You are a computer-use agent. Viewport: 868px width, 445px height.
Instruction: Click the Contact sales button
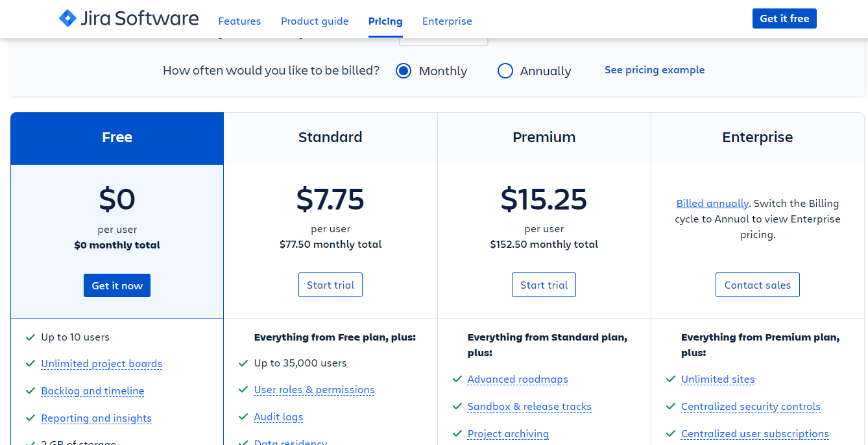[757, 285]
